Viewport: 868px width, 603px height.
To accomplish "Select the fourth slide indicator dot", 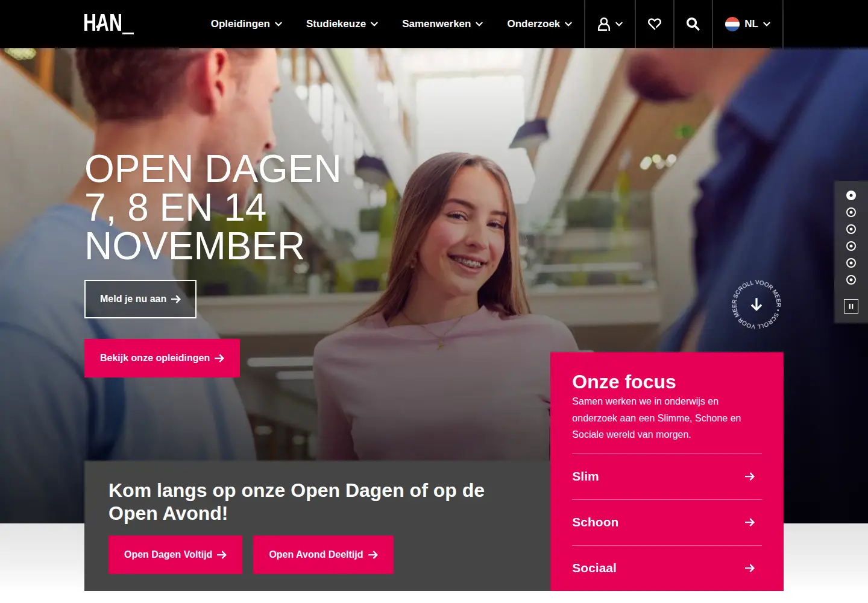I will click(851, 246).
